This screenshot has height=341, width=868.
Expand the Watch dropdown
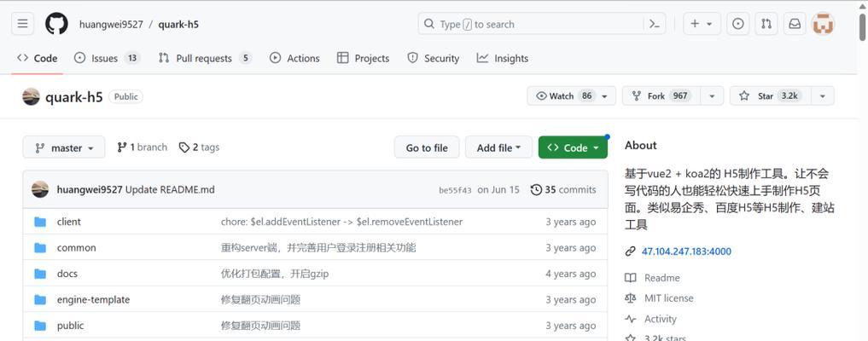571,96
